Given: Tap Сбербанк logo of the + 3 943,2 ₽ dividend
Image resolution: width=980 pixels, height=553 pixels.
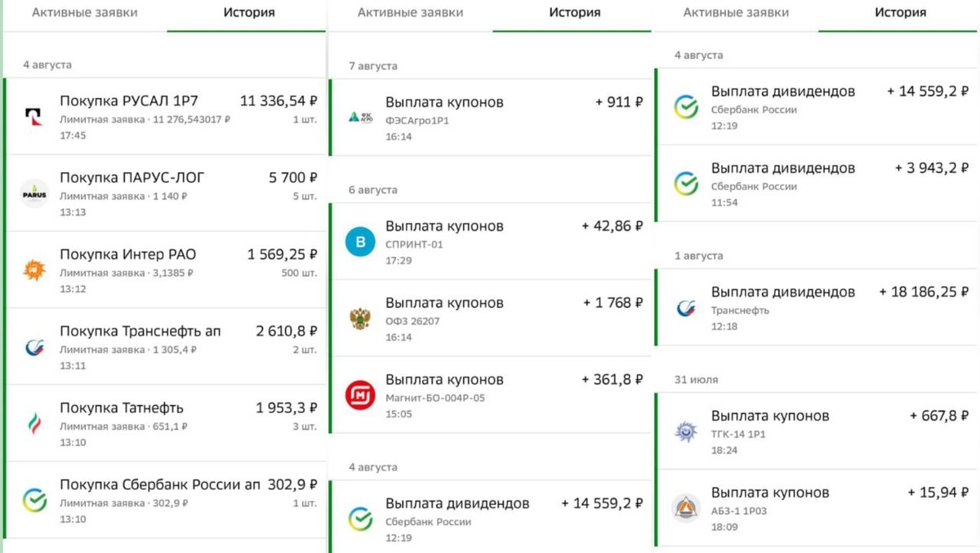Looking at the screenshot, I should click(686, 184).
